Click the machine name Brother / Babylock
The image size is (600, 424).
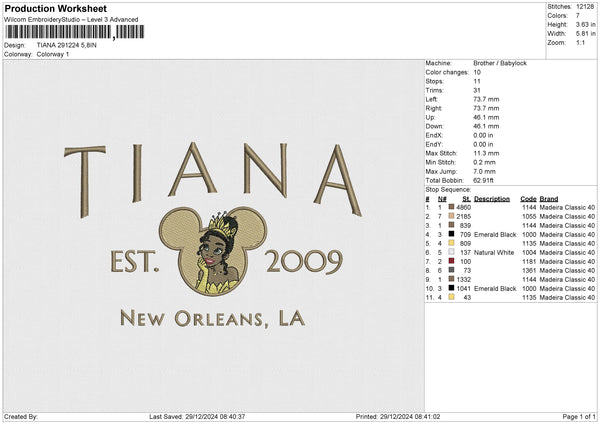coord(500,63)
